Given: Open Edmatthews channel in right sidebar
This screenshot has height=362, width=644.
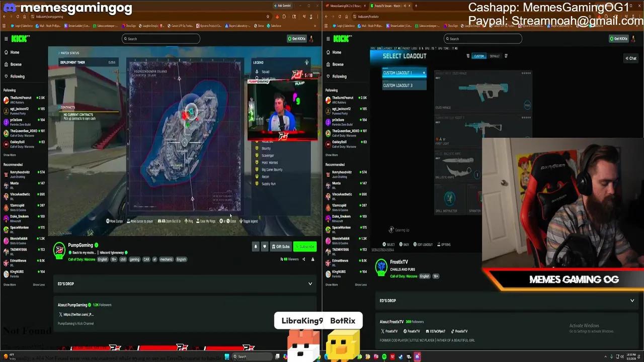Looking at the screenshot, I should pos(346,262).
